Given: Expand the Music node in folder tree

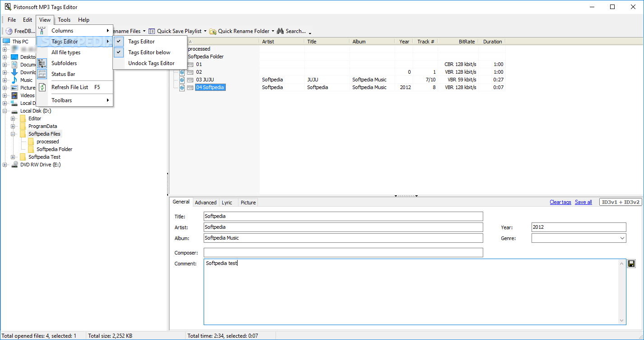Looking at the screenshot, I should [5, 80].
